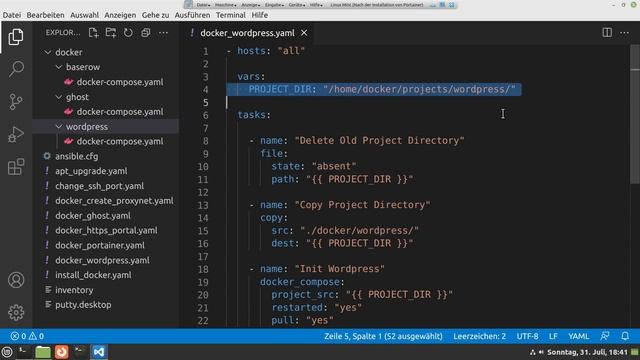640x360 pixels.
Task: Click the New File icon in Explorer
Action: (93, 33)
